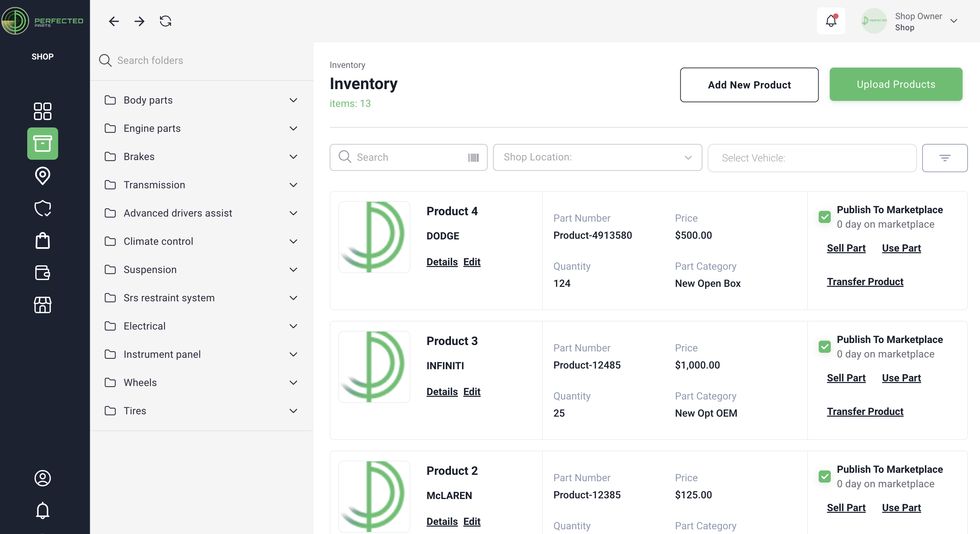Select the Brakes folder

click(x=139, y=156)
